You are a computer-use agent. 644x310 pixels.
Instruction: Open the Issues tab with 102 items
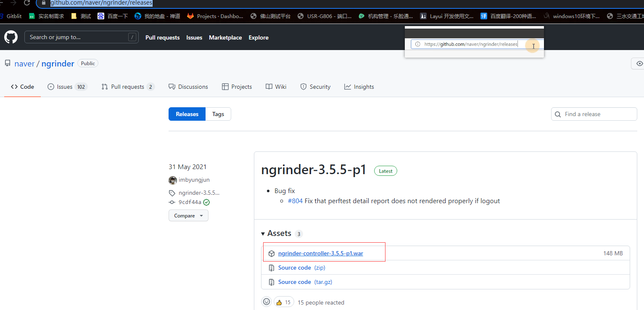pos(67,87)
